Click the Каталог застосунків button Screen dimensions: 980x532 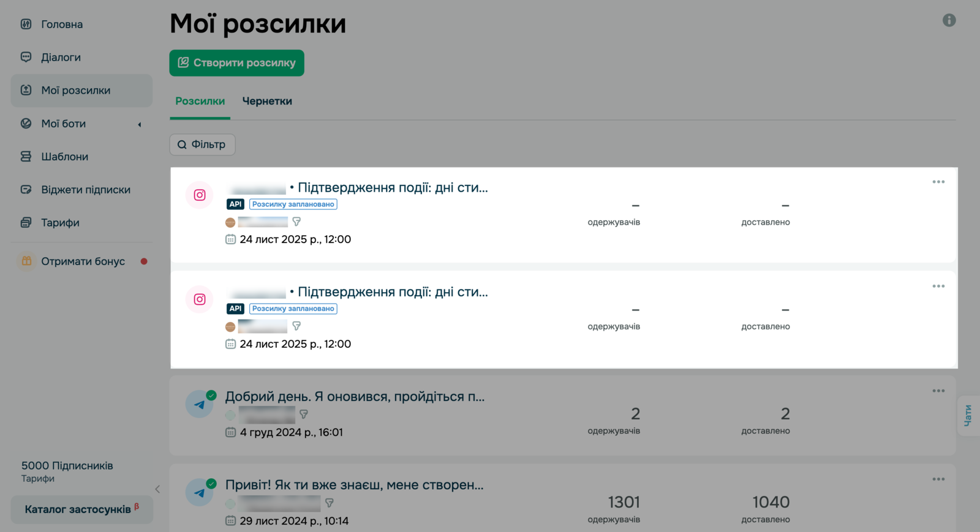pos(82,509)
